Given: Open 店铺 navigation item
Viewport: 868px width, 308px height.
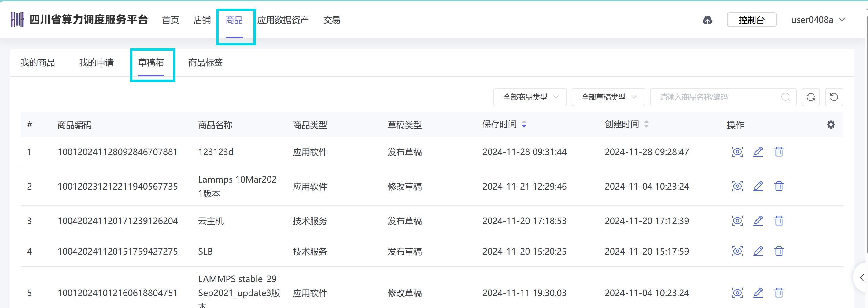Looking at the screenshot, I should [x=202, y=20].
